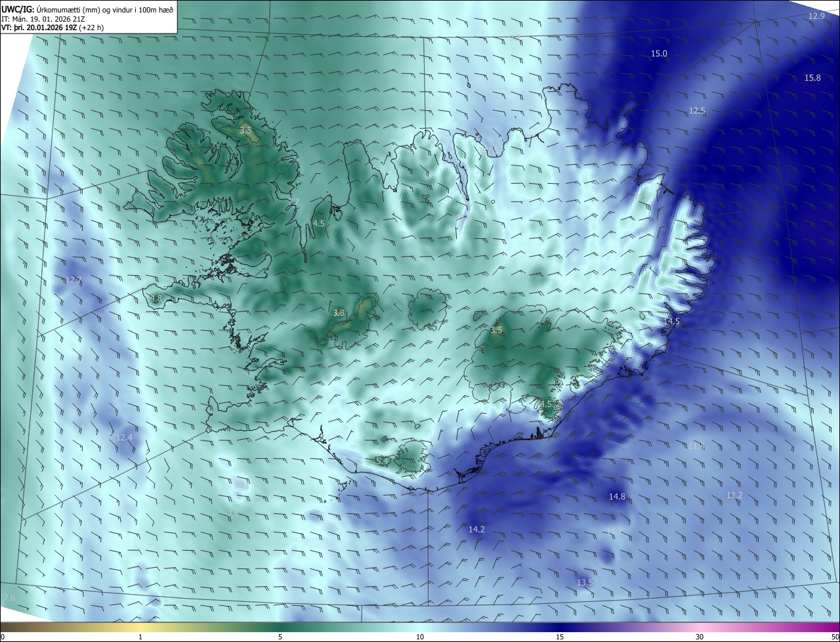Click the yellow segment of the color bar
Screen dimensions: 840x642
coord(140,628)
